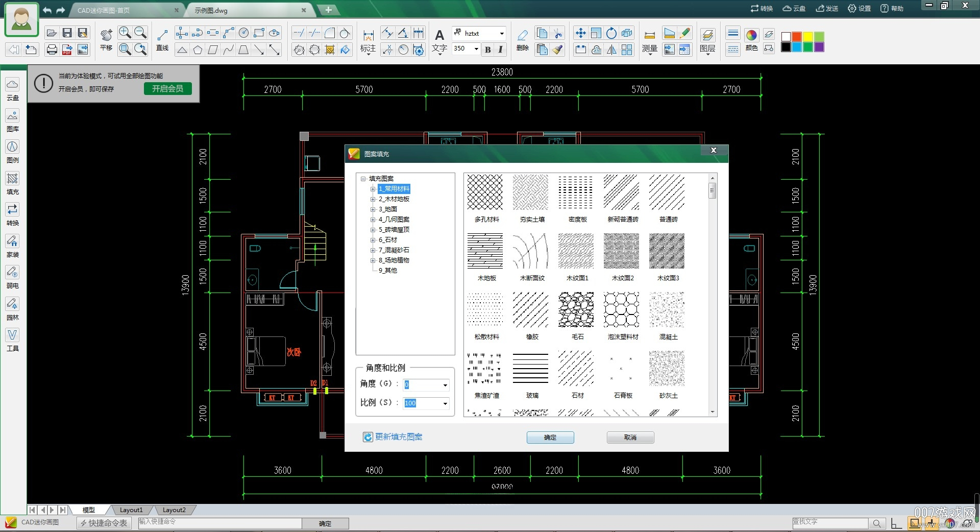This screenshot has height=532, width=980.
Task: Select the 9_其他 category
Action: (388, 271)
